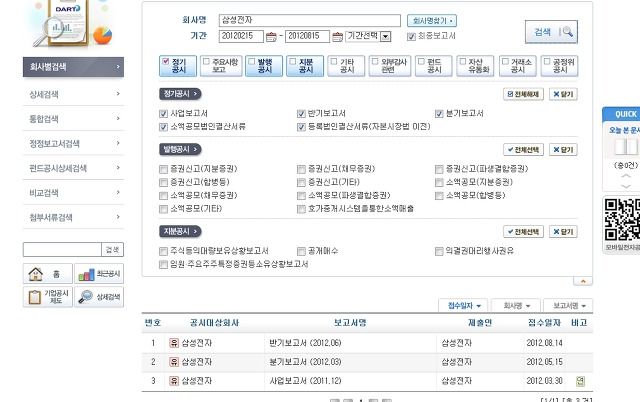Viewport: 640px width, 402px height.
Task: Uncheck the 사업보고서 checkbox
Action: tap(163, 114)
